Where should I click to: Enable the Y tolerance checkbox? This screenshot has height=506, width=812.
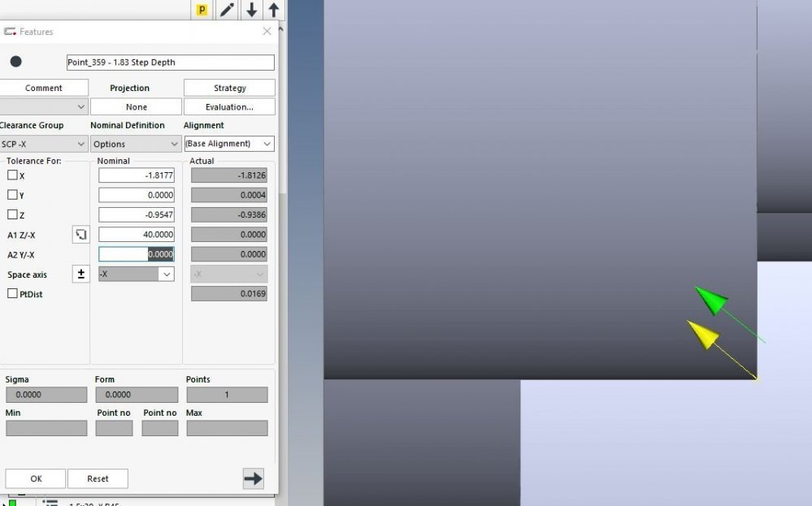pos(12,195)
